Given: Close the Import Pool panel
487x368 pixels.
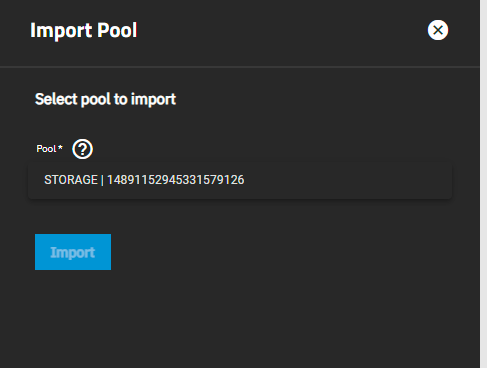Looking at the screenshot, I should click(x=438, y=30).
